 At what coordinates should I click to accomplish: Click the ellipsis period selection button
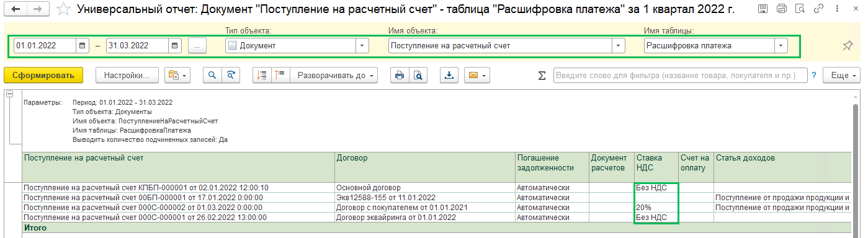tap(197, 45)
